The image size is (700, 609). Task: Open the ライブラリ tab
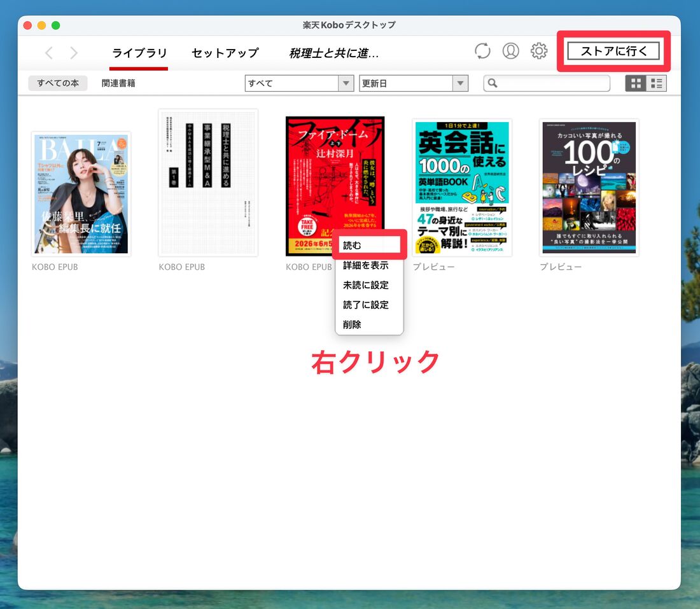coord(139,53)
